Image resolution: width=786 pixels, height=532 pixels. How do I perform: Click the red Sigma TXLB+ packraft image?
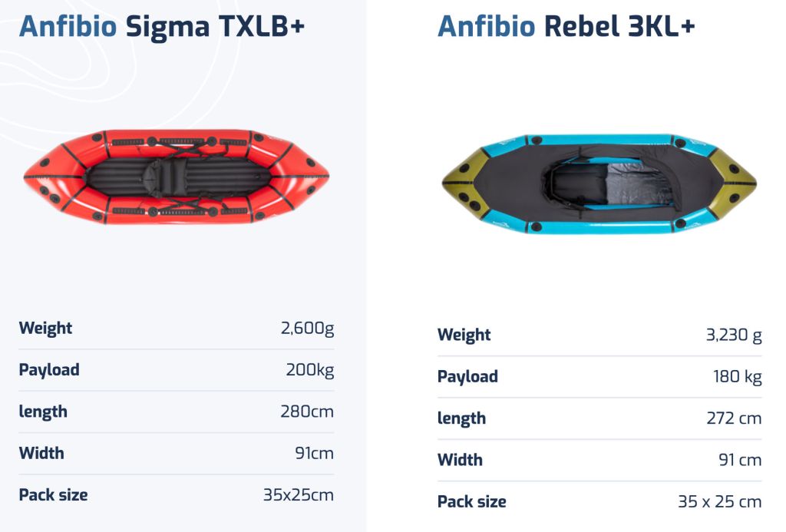pos(177,177)
